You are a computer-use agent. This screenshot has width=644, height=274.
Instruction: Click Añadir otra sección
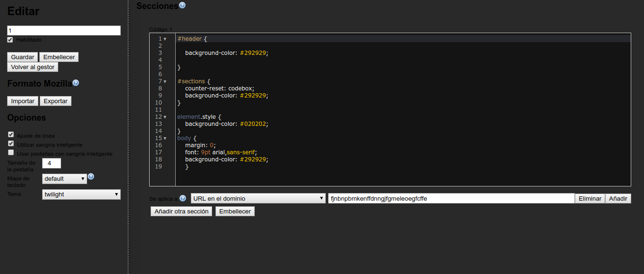[181, 211]
